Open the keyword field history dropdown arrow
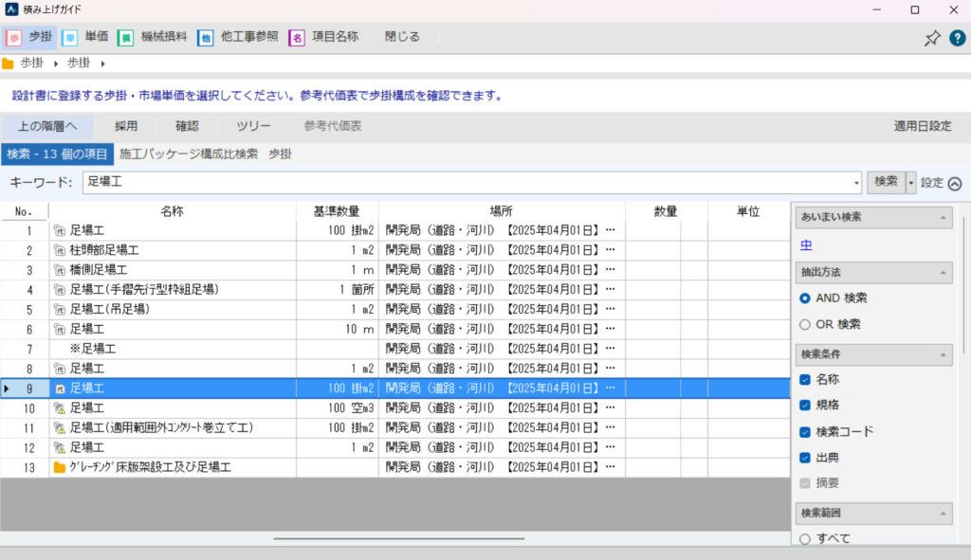 (857, 183)
